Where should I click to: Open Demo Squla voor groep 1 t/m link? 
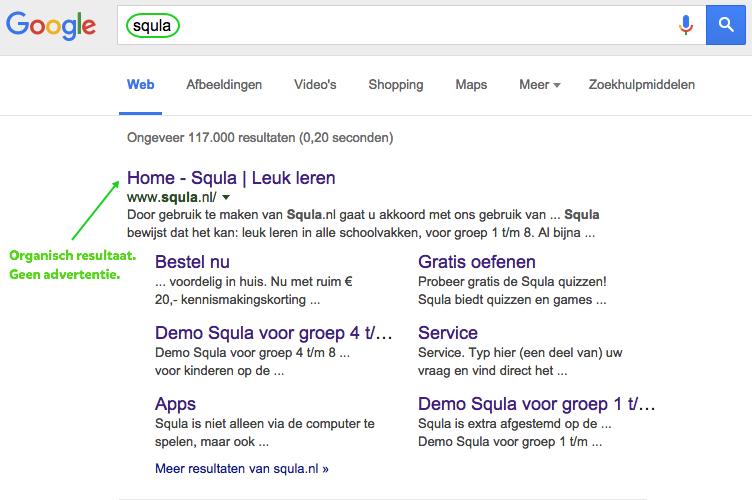537,404
